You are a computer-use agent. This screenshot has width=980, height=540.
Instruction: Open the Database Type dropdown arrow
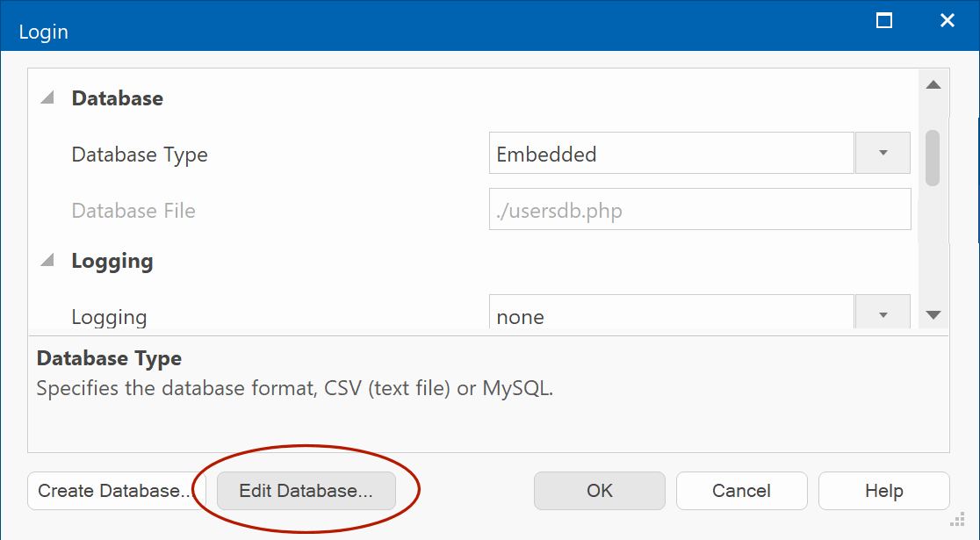(883, 154)
